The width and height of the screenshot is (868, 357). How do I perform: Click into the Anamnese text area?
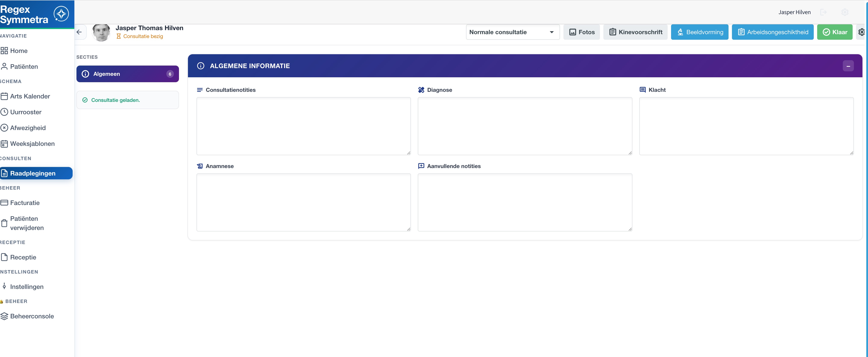point(304,202)
